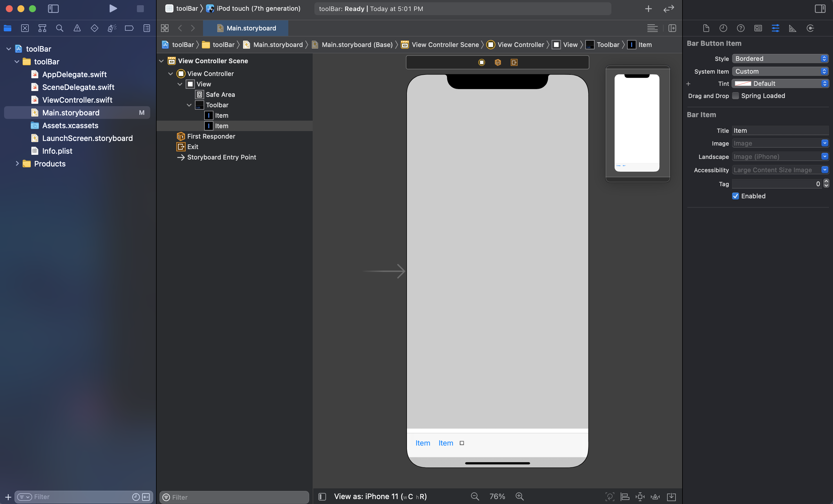
Task: Open the Issue navigator warning icon
Action: pos(77,28)
